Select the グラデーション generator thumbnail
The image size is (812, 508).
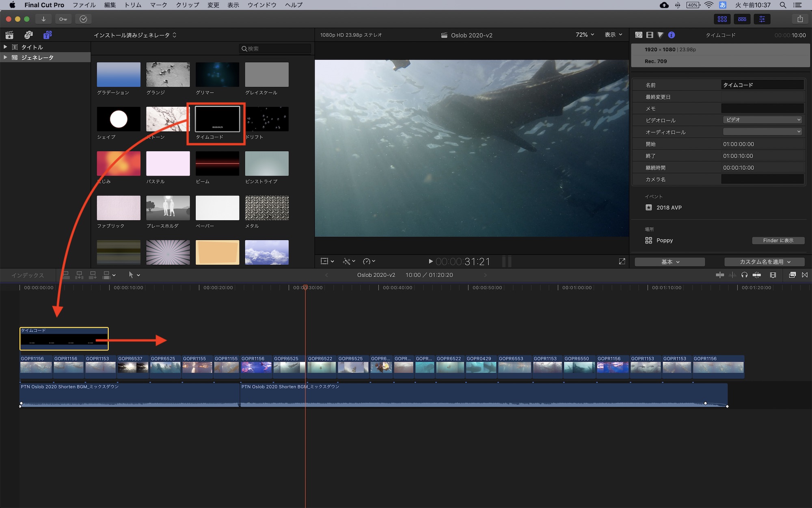tap(119, 75)
